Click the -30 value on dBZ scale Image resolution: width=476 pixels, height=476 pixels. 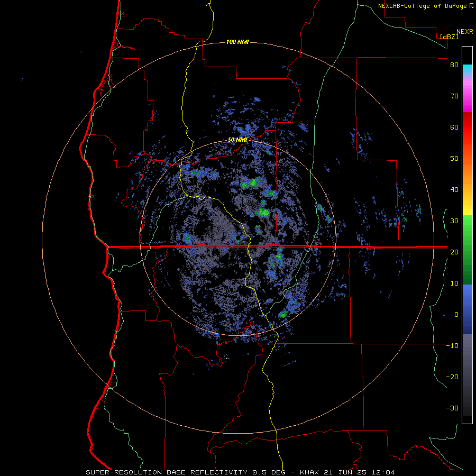click(x=452, y=408)
